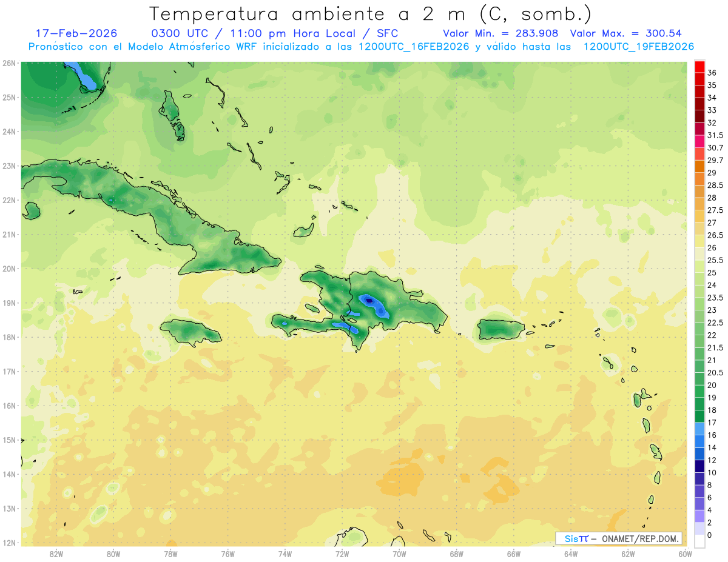Click the '15N' latitude label

pyautogui.click(x=8, y=440)
